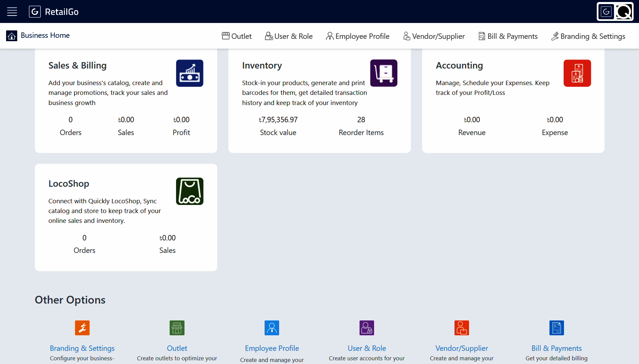This screenshot has width=639, height=364.
Task: Click the LocoShop bag icon
Action: (x=190, y=191)
